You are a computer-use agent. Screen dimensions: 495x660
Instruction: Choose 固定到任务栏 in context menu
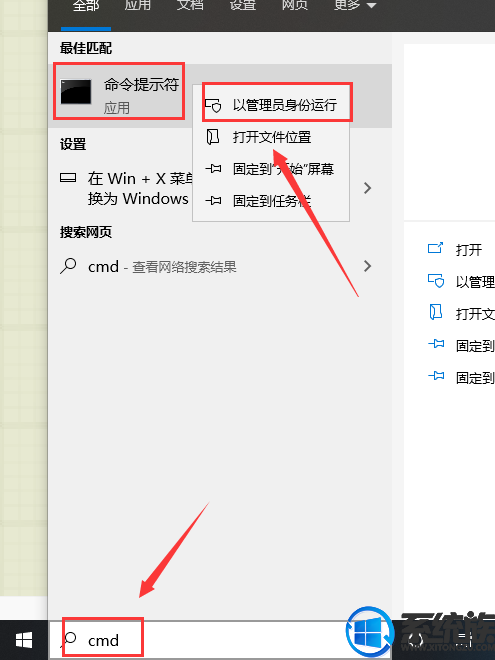click(x=271, y=201)
